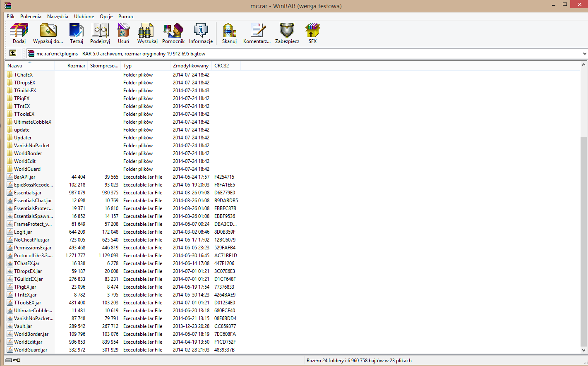588x366 pixels.
Task: Click the vertical scrollbar down arrow
Action: [584, 350]
